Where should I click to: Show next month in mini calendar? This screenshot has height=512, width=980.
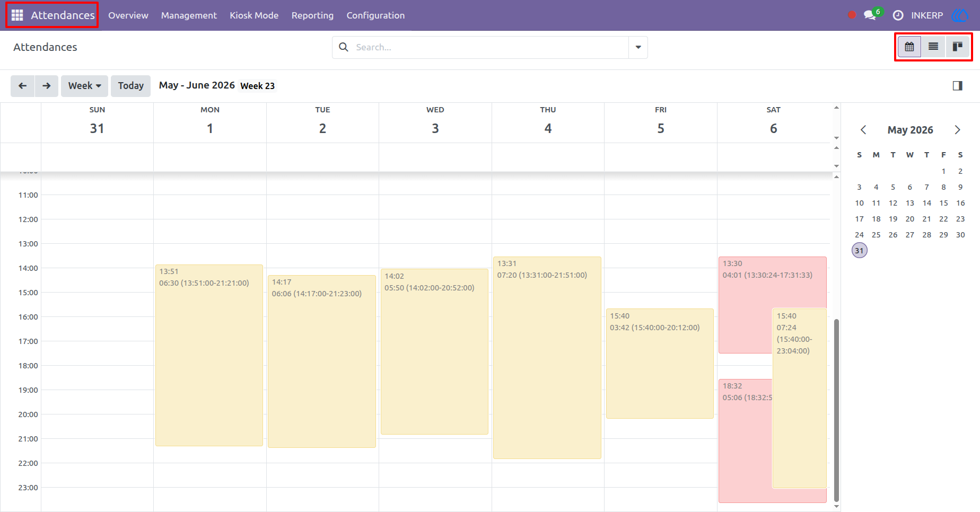(x=957, y=130)
